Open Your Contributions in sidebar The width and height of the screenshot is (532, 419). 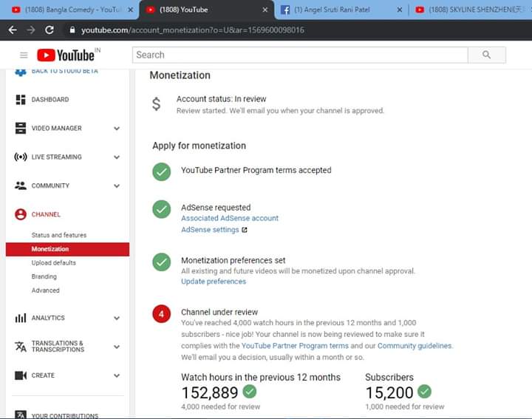tap(65, 415)
